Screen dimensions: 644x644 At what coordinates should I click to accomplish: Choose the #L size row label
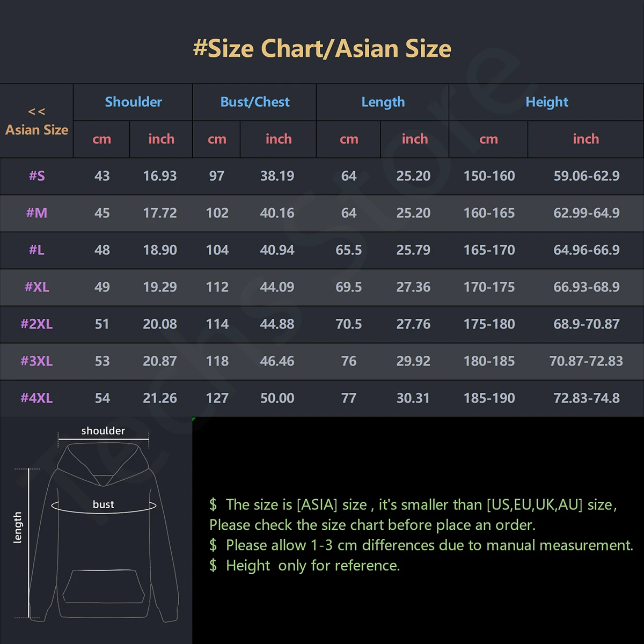[36, 250]
